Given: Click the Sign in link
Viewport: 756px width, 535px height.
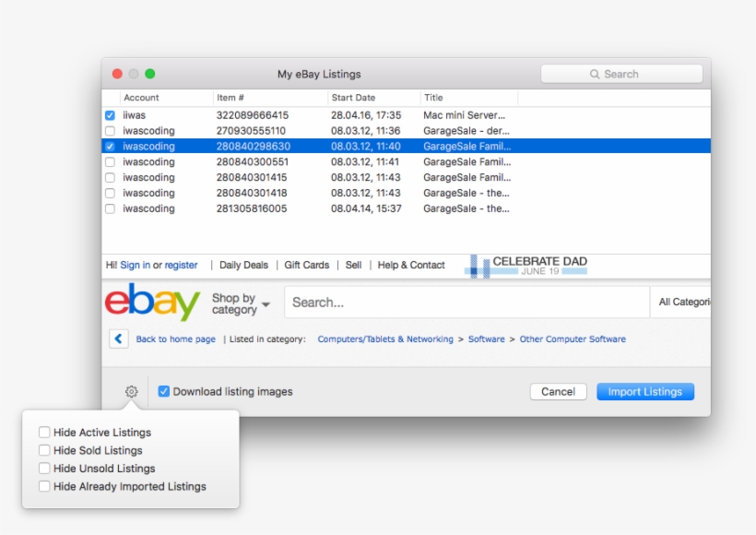Looking at the screenshot, I should [x=135, y=266].
